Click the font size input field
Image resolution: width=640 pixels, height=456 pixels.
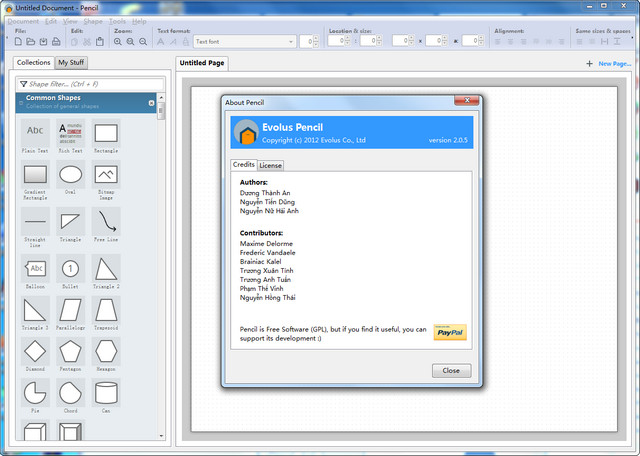306,42
